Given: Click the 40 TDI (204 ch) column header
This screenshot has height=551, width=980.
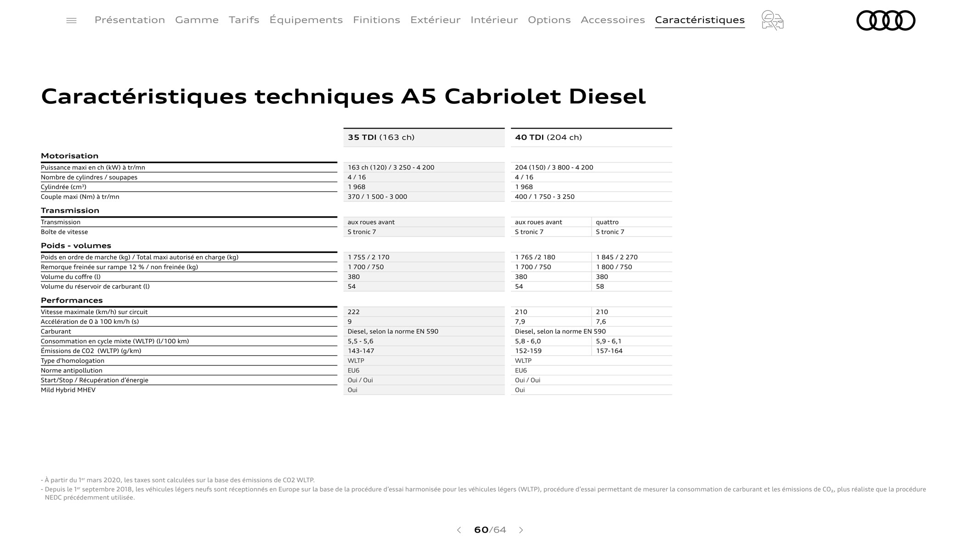Looking at the screenshot, I should coord(591,137).
